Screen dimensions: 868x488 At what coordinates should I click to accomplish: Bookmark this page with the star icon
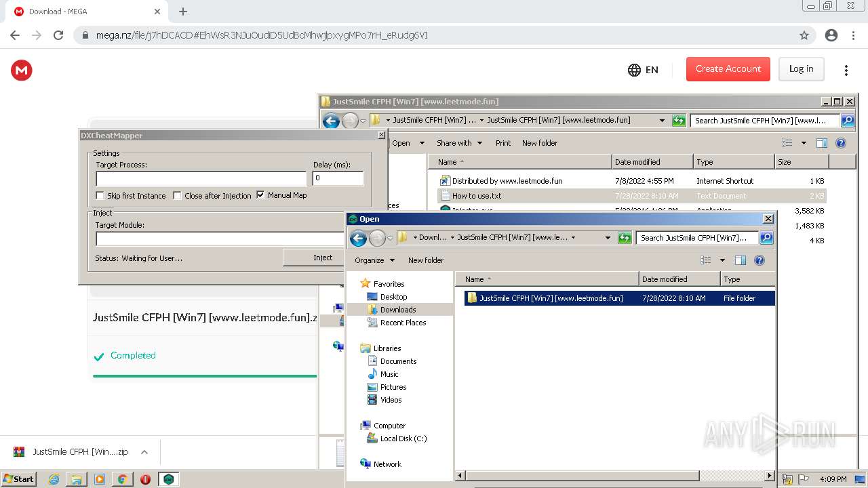804,35
